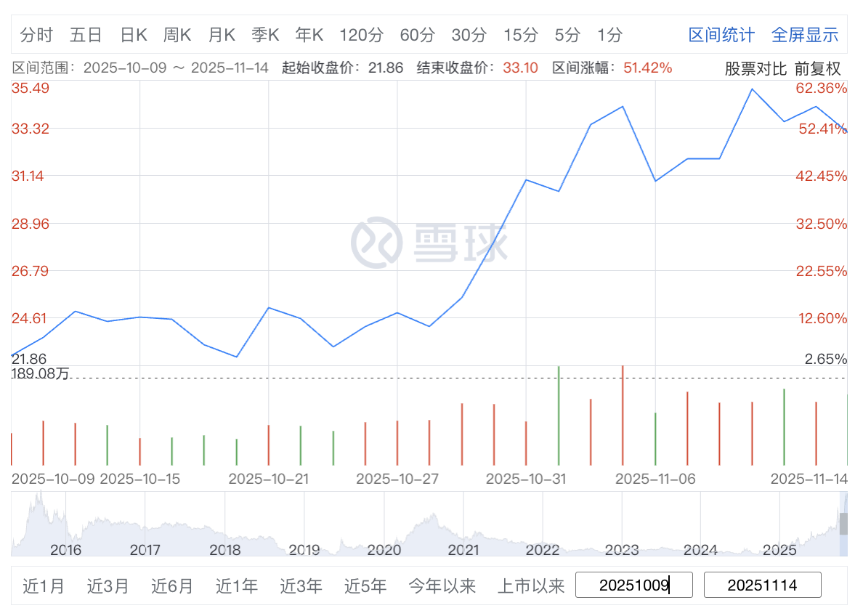Select the 五日 chart tab

click(86, 35)
